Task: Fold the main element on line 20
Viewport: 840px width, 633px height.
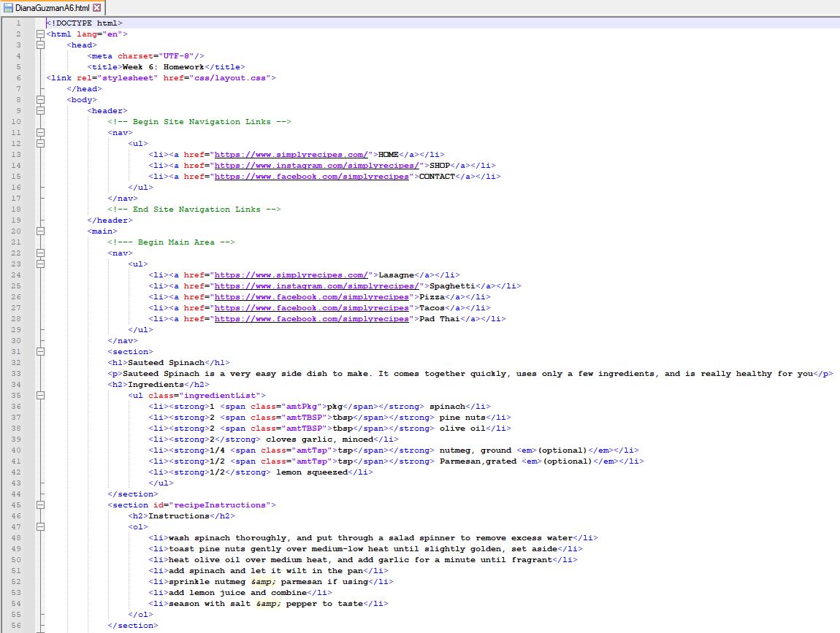Action: point(41,231)
